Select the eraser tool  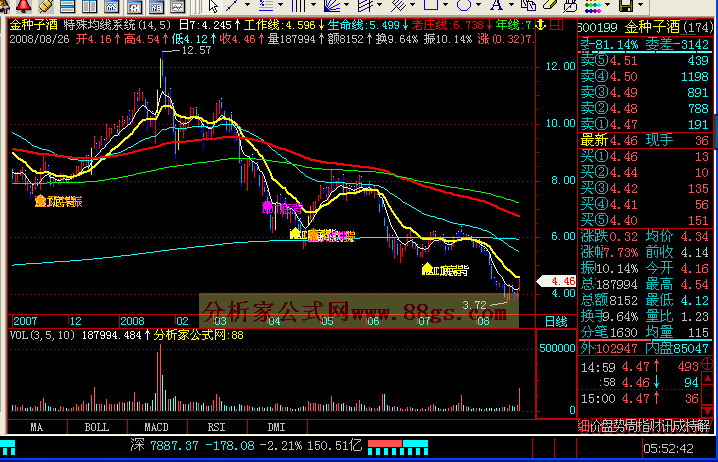[x=549, y=5]
